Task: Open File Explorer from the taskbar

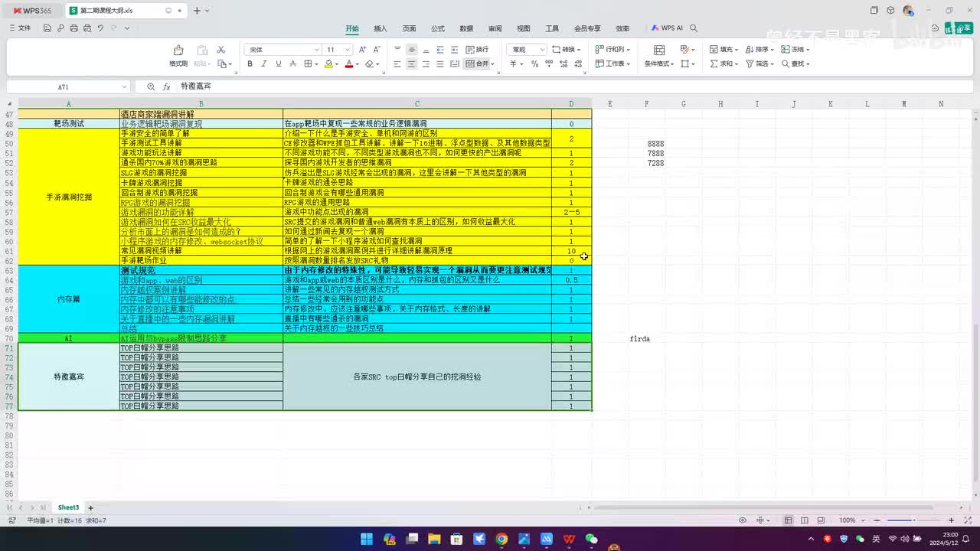Action: pyautogui.click(x=434, y=540)
